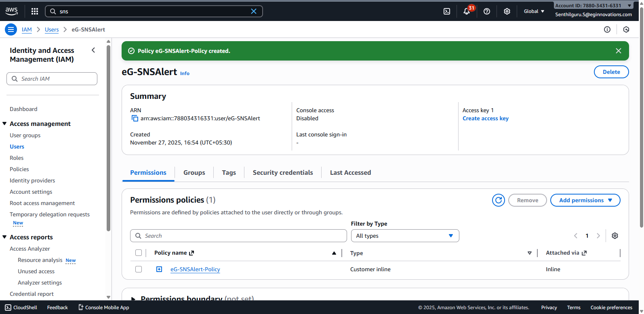The width and height of the screenshot is (644, 314).
Task: Open permissions table preferences gear
Action: tap(615, 236)
